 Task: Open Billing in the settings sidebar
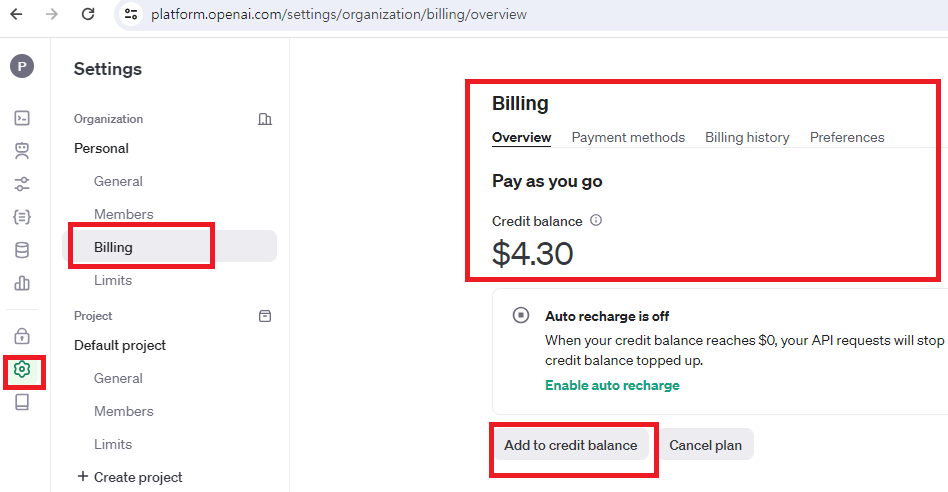click(169, 247)
